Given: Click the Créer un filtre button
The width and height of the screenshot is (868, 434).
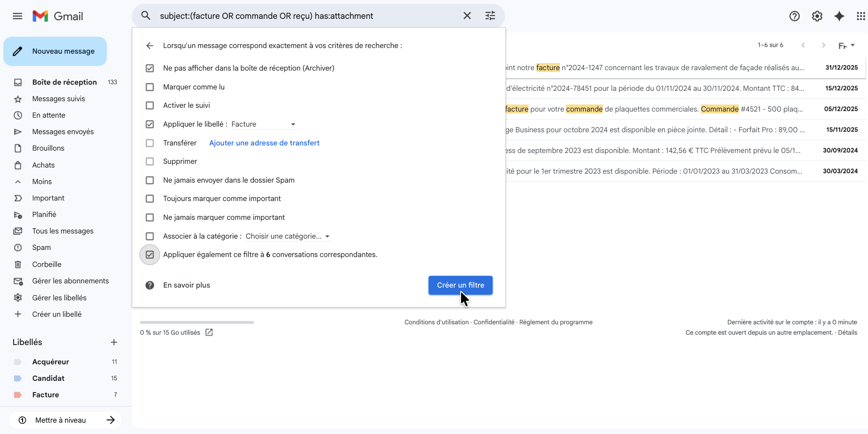Looking at the screenshot, I should coord(460,285).
